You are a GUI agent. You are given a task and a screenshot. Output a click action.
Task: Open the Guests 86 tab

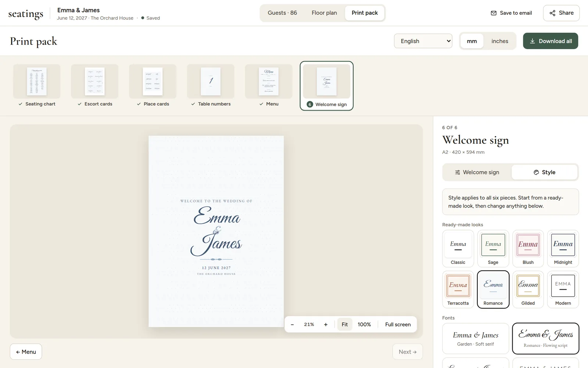click(282, 13)
